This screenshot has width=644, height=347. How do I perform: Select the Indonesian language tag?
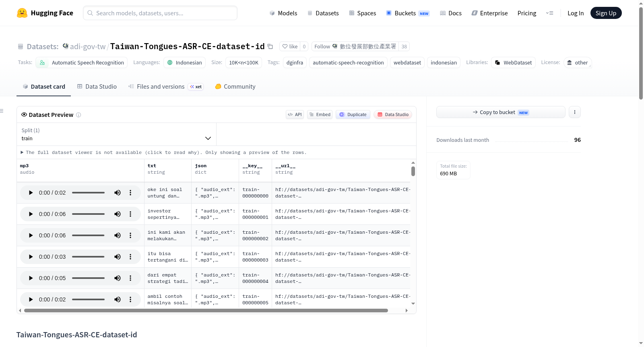click(x=184, y=62)
